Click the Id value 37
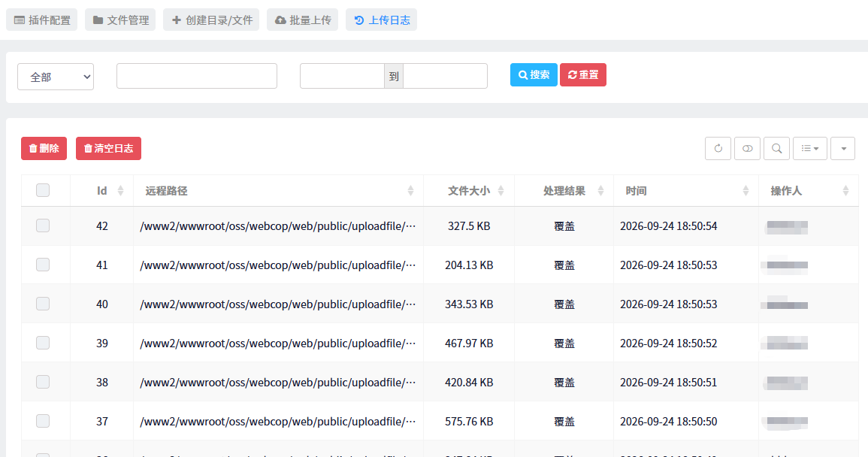 102,422
